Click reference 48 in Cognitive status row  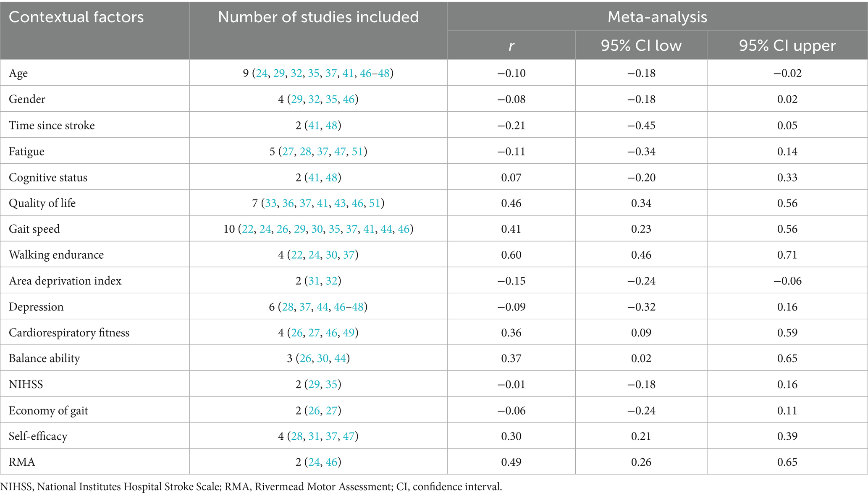tap(332, 178)
